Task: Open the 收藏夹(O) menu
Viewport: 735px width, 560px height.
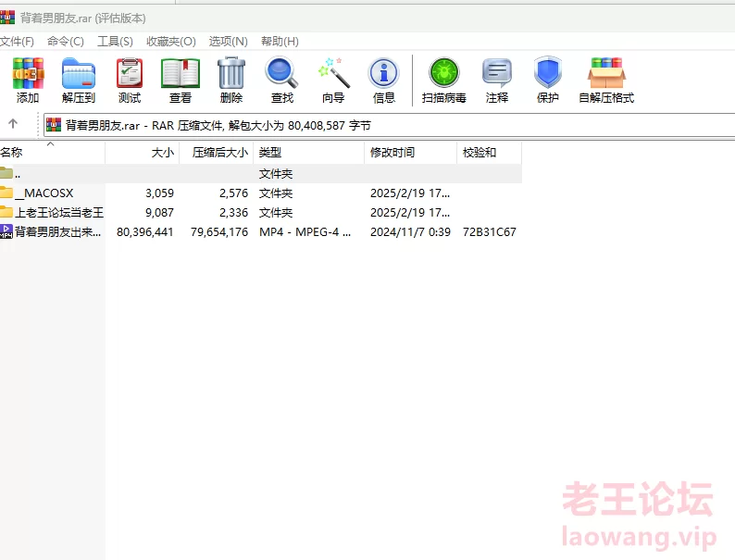Action: click(x=171, y=42)
